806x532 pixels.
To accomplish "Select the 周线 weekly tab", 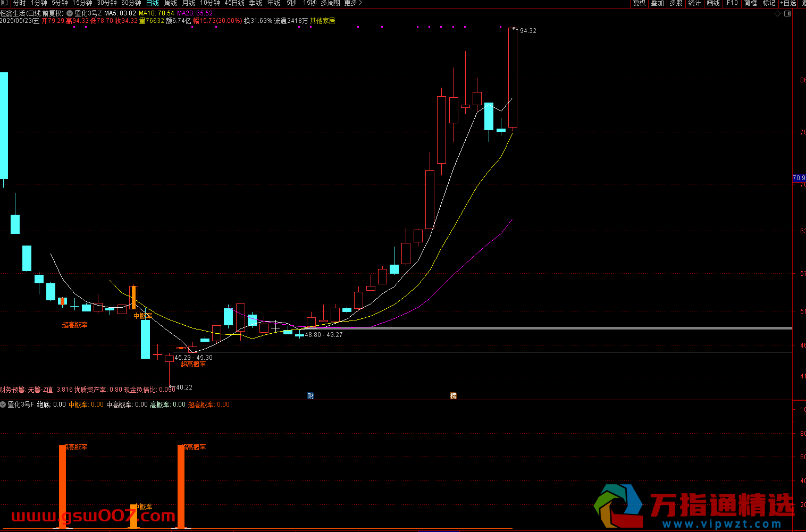I will point(171,3).
